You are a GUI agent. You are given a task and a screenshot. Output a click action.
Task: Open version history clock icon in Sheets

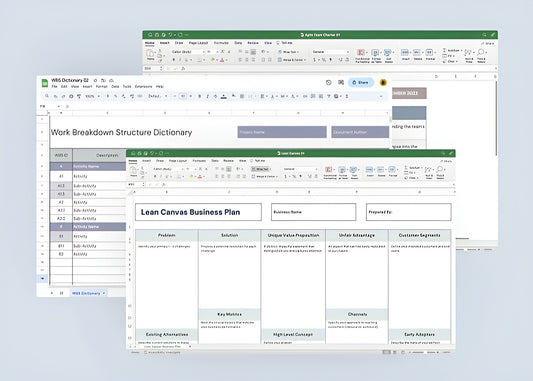point(328,83)
